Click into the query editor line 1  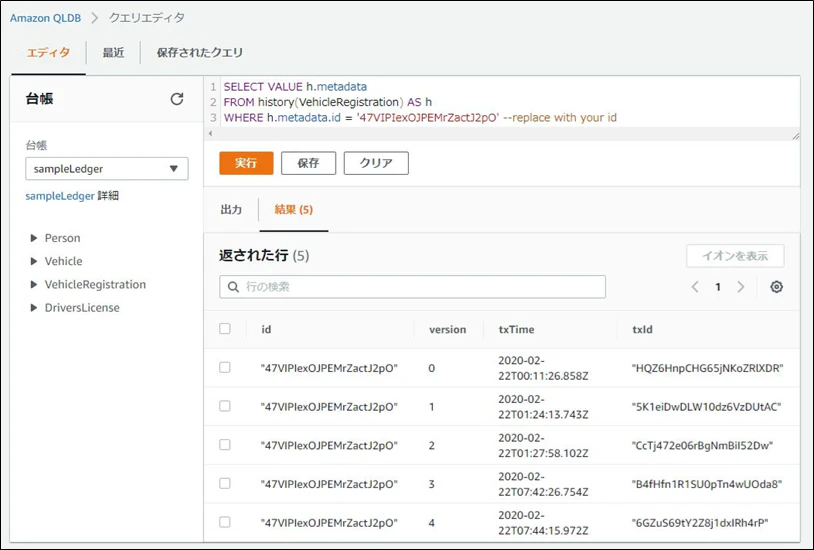click(295, 87)
